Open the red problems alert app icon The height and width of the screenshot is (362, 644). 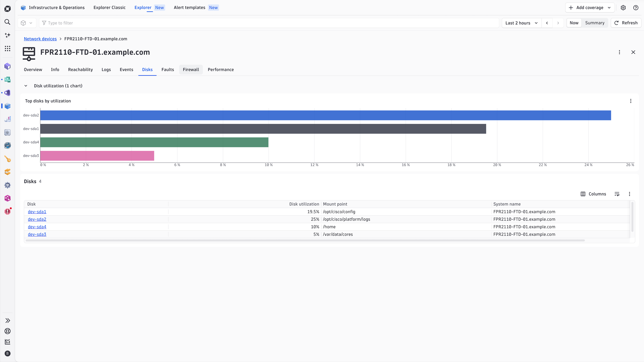pyautogui.click(x=8, y=211)
